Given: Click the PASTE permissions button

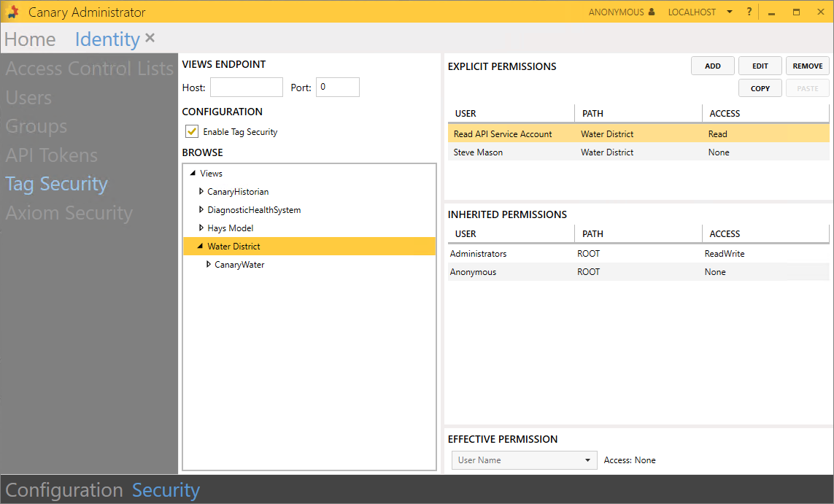Looking at the screenshot, I should 808,88.
